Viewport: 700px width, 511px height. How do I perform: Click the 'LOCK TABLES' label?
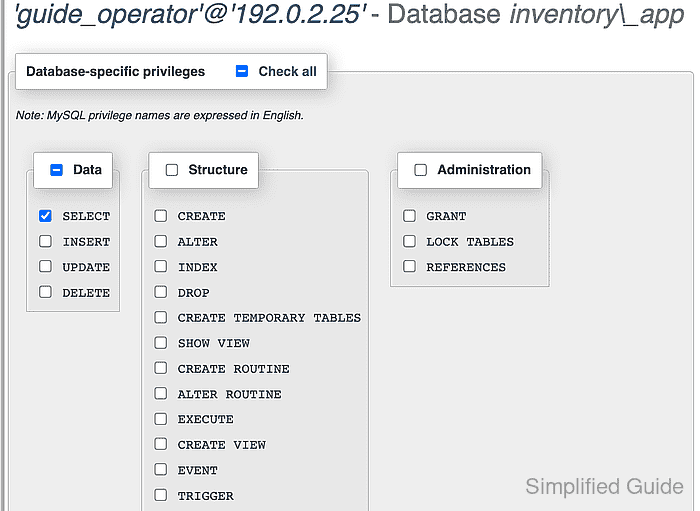pyautogui.click(x=470, y=242)
